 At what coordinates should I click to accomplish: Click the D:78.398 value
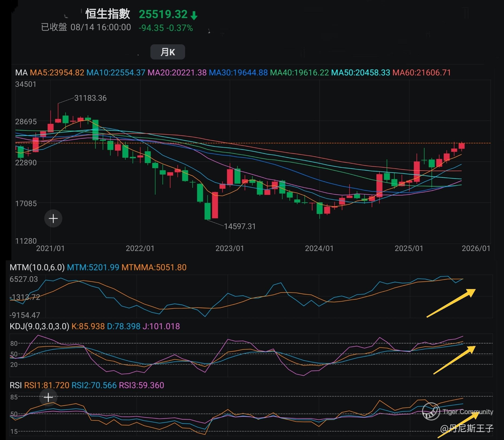[123, 326]
